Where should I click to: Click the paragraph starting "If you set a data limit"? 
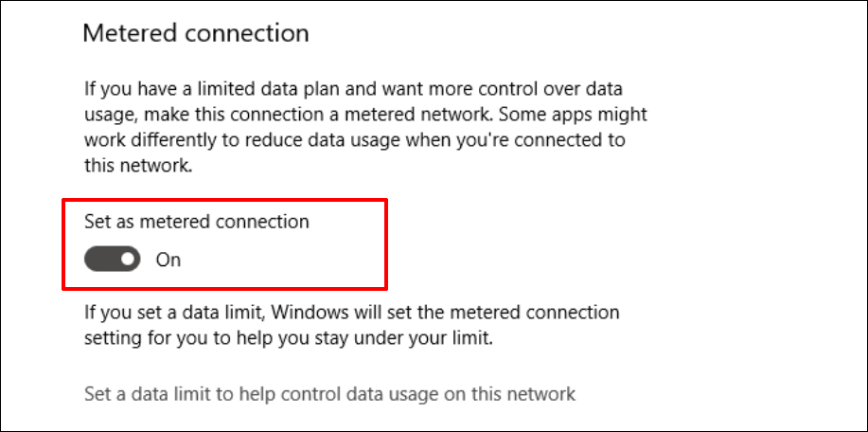coord(351,323)
